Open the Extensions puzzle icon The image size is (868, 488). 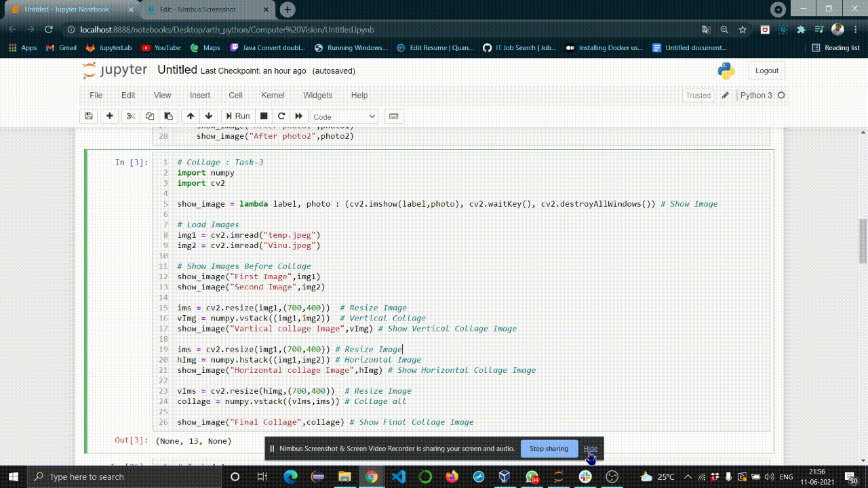802,30
